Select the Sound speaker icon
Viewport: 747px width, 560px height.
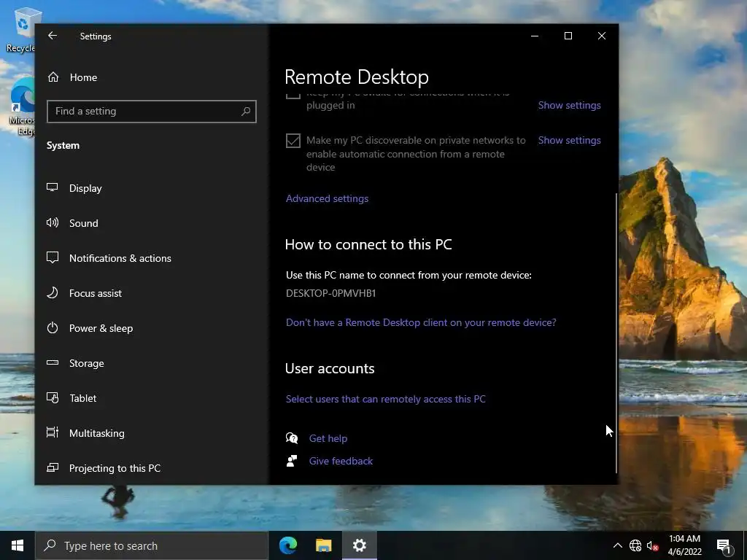(x=53, y=222)
